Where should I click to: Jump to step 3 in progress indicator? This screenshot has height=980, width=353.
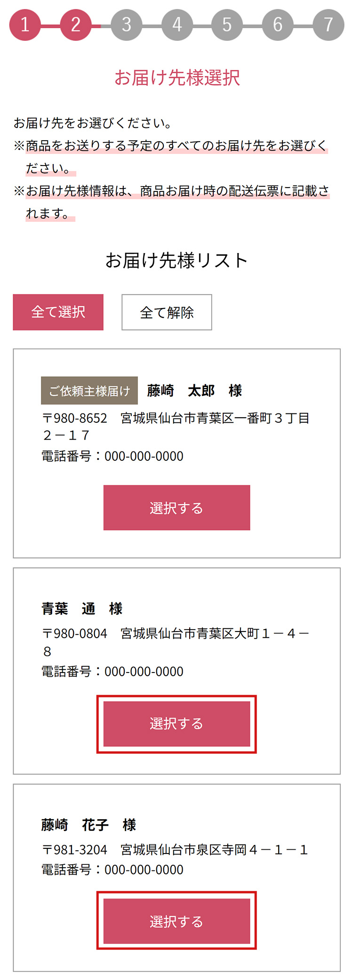click(x=126, y=25)
